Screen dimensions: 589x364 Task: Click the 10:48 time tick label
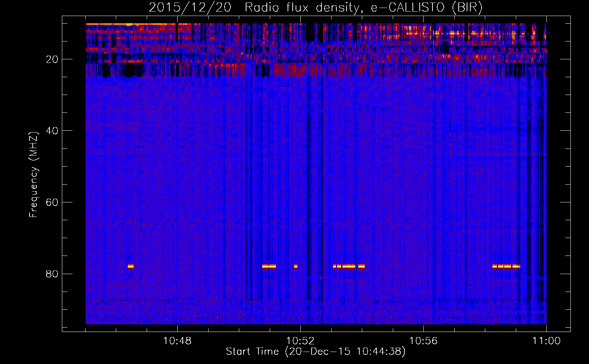click(x=177, y=341)
